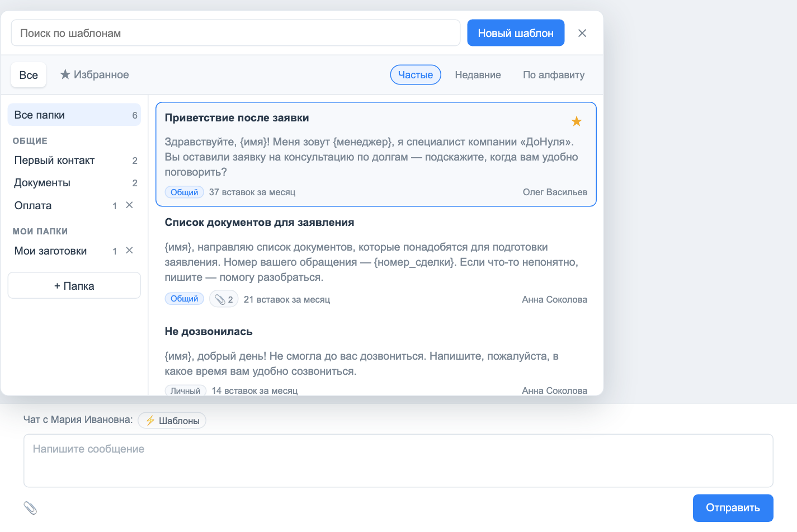Add a folder with + Папка button

(74, 286)
